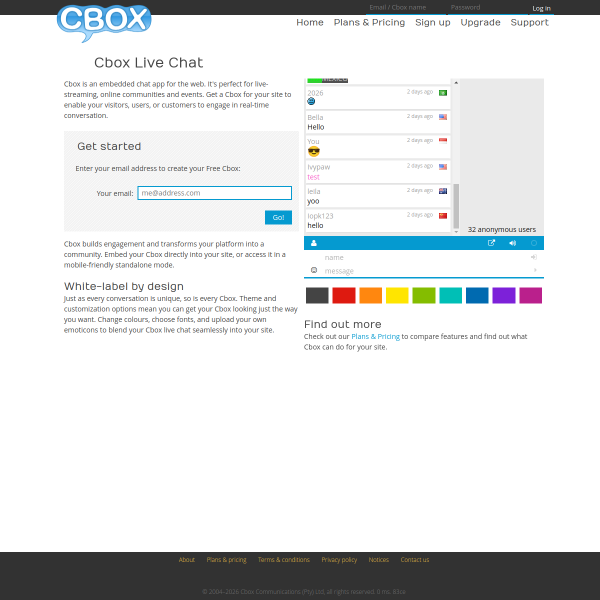Open the Privacy policy footer link

[339, 559]
